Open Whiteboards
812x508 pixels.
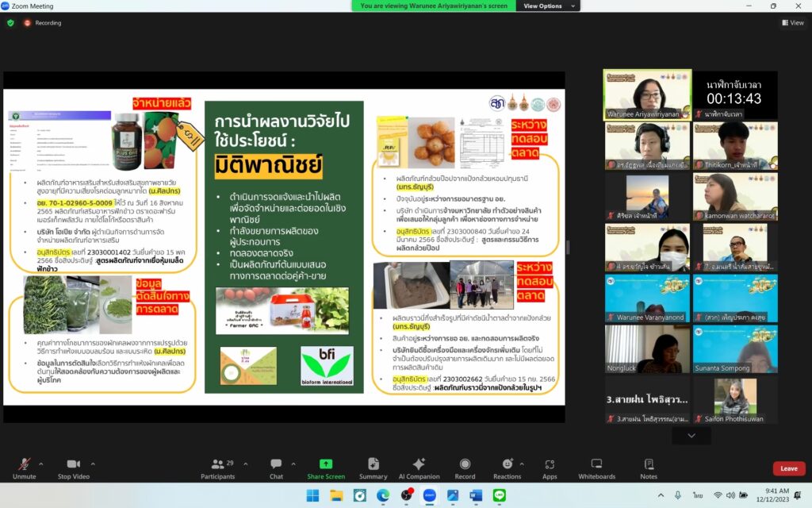tap(596, 468)
